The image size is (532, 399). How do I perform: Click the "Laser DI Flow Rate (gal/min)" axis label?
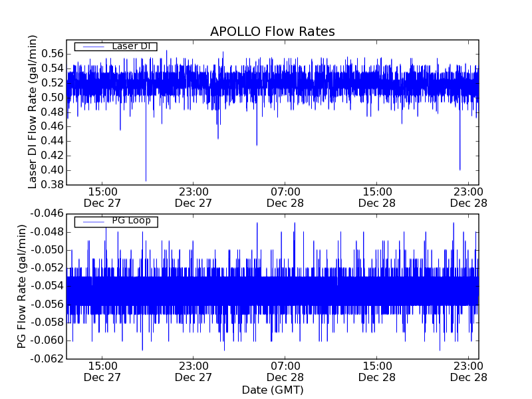[32, 112]
